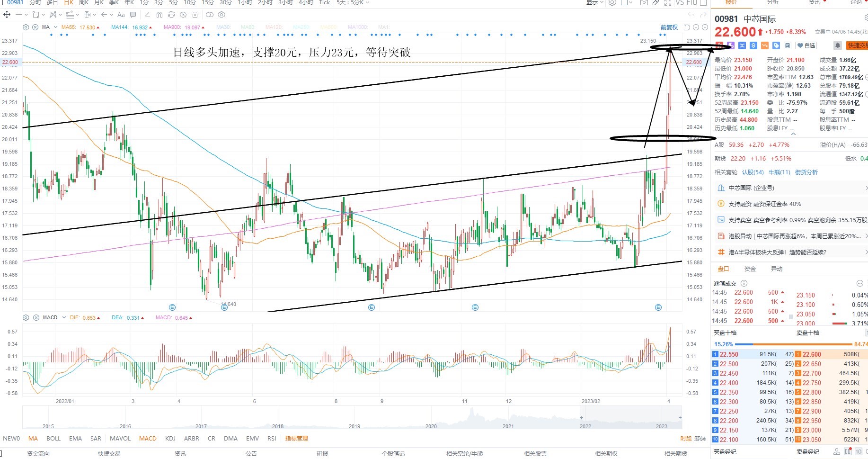The image size is (868, 459).
Task: Select the text annotation tool Aa
Action: click(121, 15)
